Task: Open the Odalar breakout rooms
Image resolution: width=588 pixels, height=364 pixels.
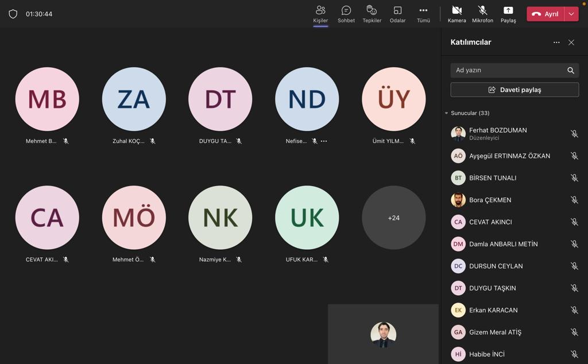Action: pos(397,14)
